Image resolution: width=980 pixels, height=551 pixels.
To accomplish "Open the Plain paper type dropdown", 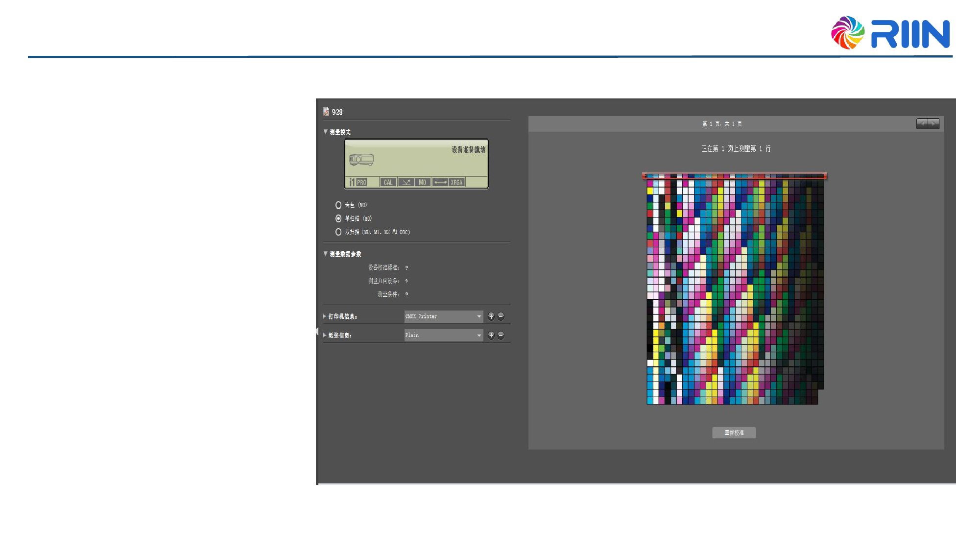I will click(x=443, y=335).
